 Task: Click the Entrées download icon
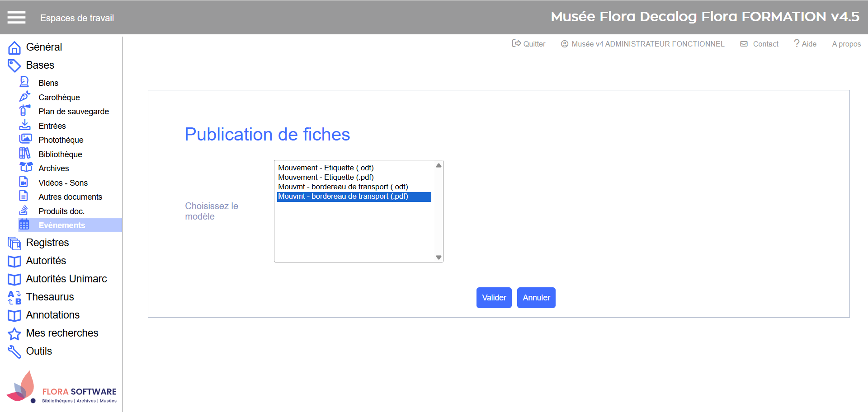(24, 125)
